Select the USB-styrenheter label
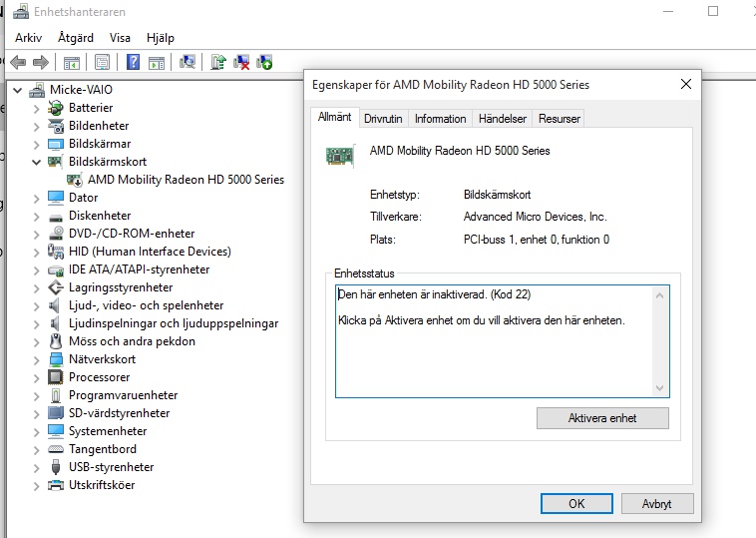Viewport: 756px width, 538px height. tap(112, 467)
